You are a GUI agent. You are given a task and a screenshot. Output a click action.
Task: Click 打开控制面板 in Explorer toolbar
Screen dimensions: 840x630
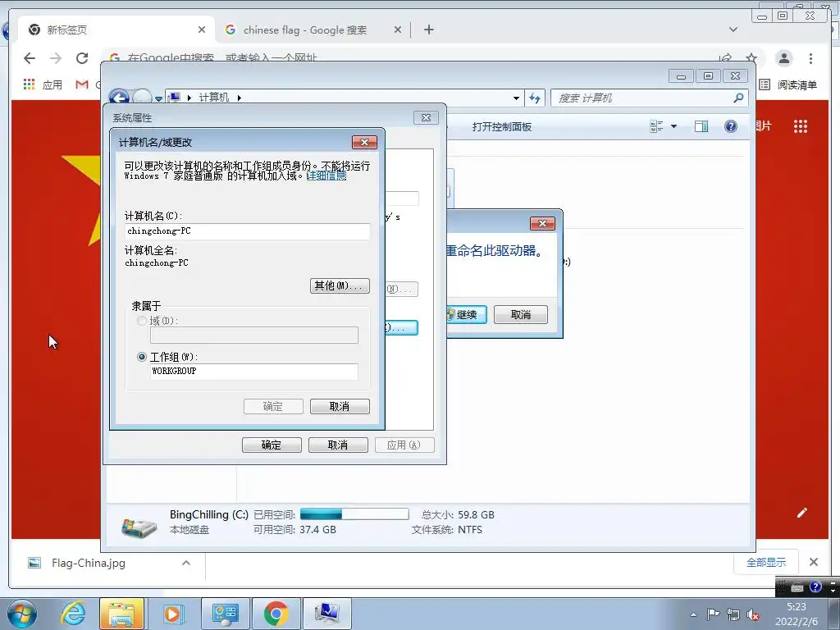(x=502, y=127)
